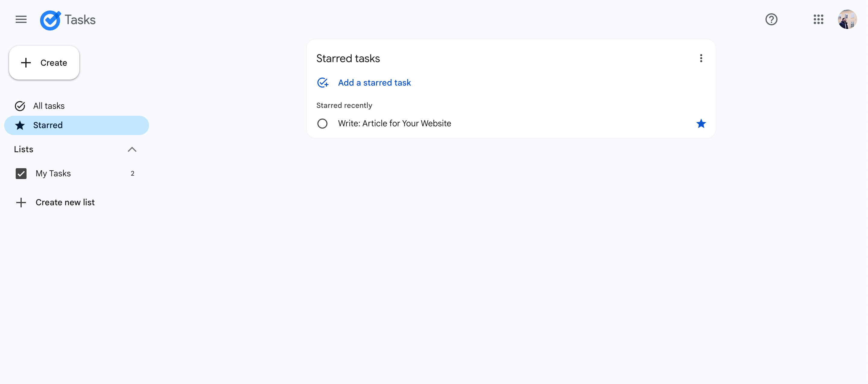Image resolution: width=868 pixels, height=384 pixels.
Task: Click Create new list
Action: point(65,202)
